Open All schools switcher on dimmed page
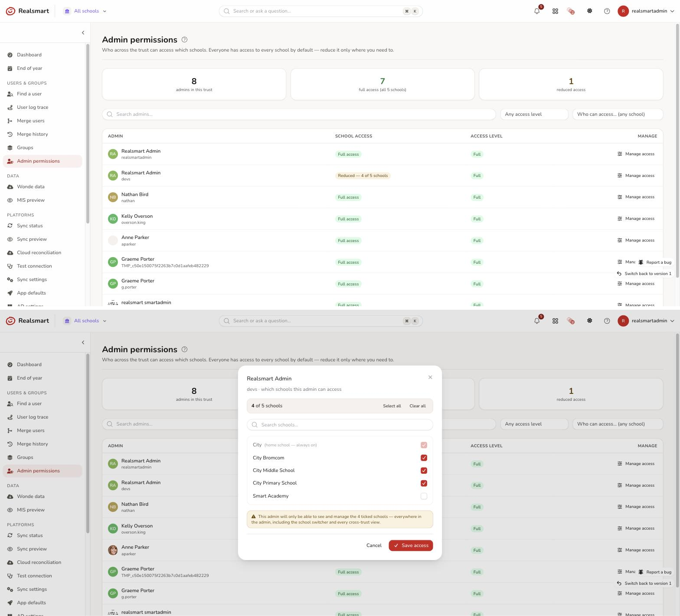 click(x=85, y=321)
